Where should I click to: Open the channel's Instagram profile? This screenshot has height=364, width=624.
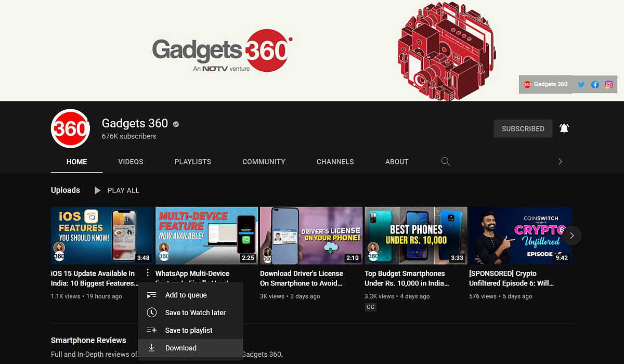pos(609,84)
